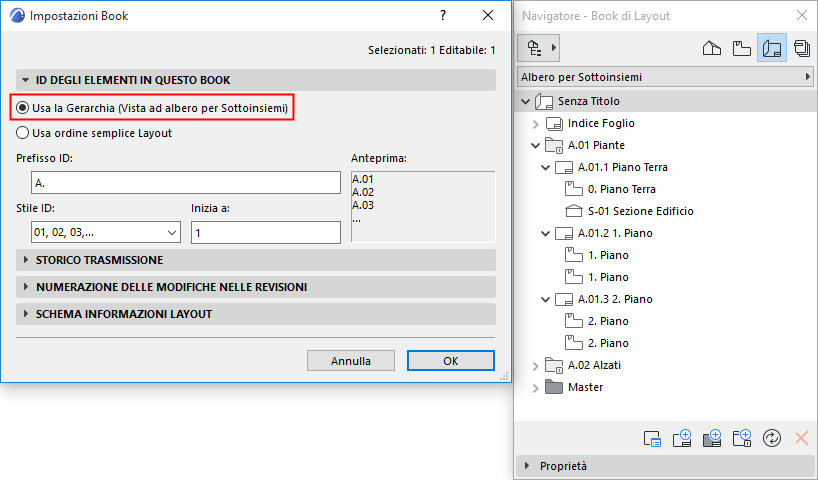Expand the Master folder
The height and width of the screenshot is (480, 818).
coord(535,388)
